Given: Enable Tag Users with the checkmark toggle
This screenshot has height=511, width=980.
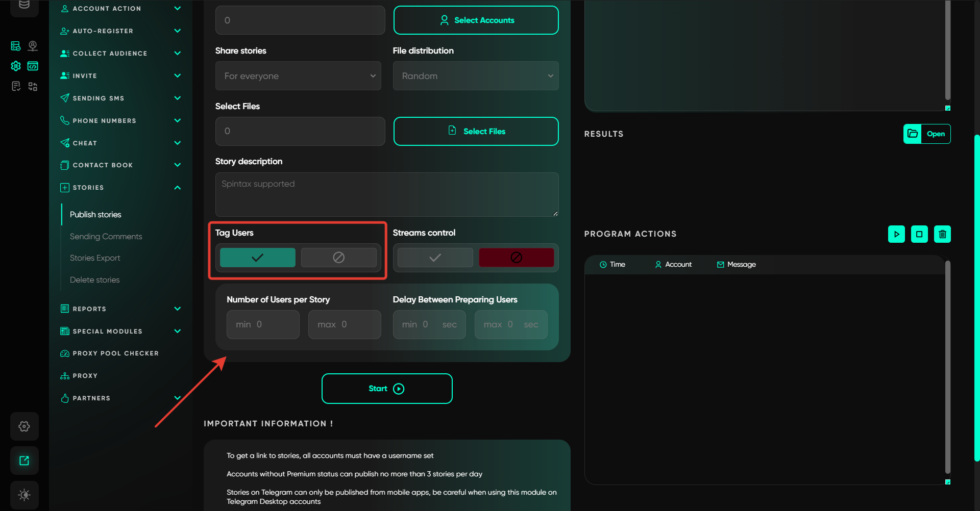Looking at the screenshot, I should [257, 258].
